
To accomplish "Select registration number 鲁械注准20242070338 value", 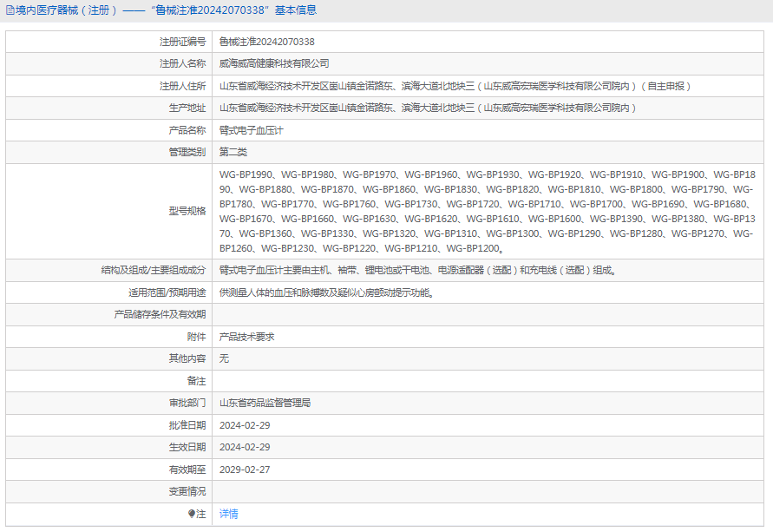I will (x=266, y=42).
